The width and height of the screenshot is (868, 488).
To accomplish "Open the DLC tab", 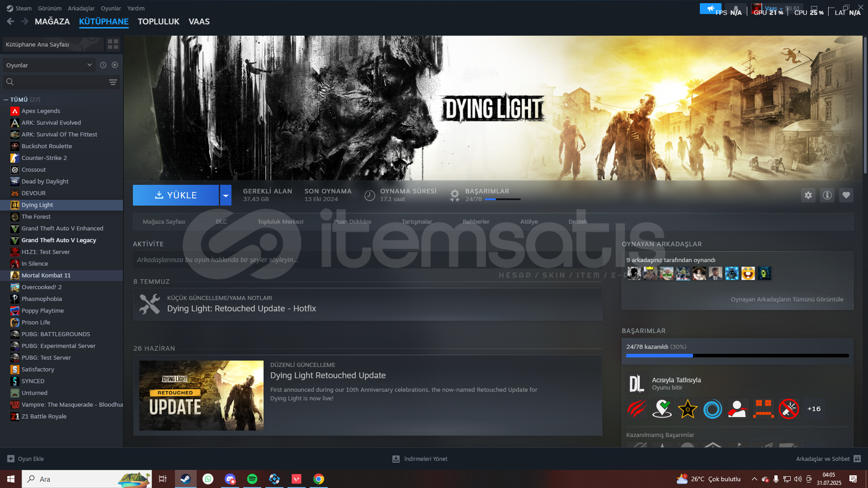I will coord(222,221).
